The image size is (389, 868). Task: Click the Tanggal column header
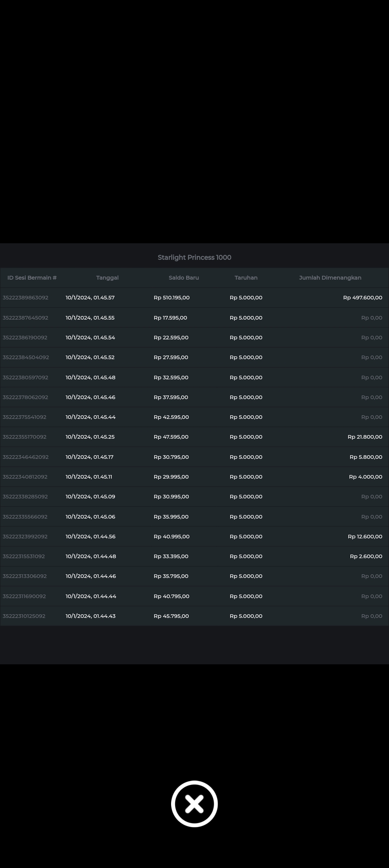click(107, 277)
